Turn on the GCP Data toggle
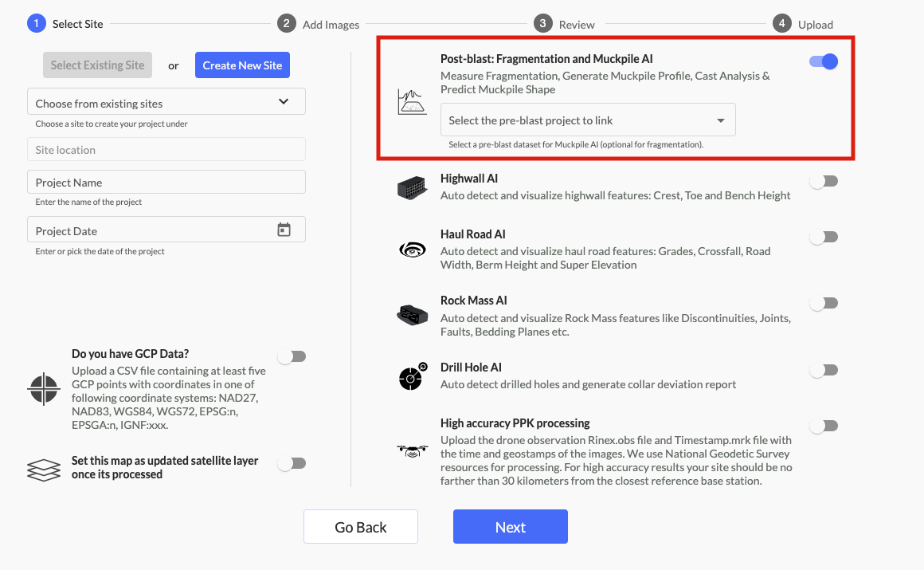924x570 pixels. pyautogui.click(x=292, y=356)
